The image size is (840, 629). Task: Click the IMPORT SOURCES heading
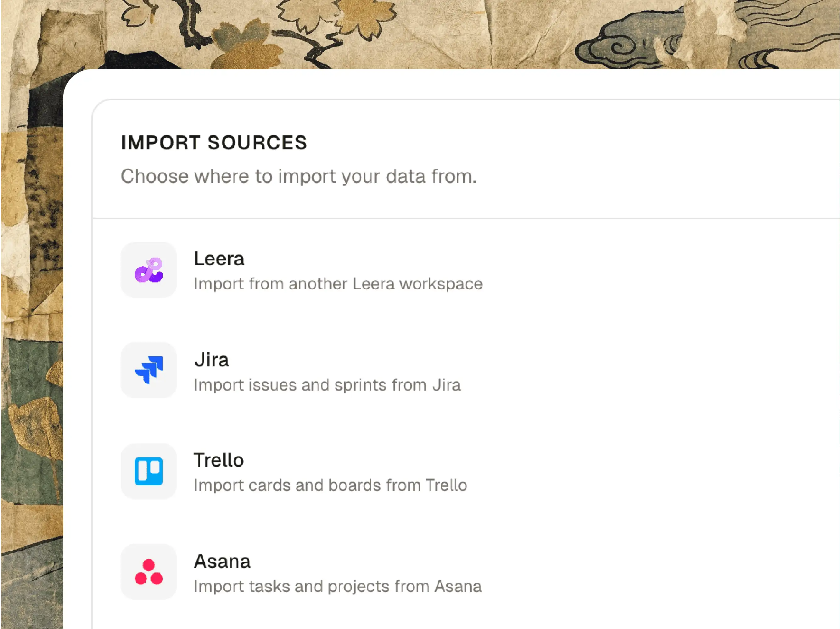pyautogui.click(x=214, y=143)
